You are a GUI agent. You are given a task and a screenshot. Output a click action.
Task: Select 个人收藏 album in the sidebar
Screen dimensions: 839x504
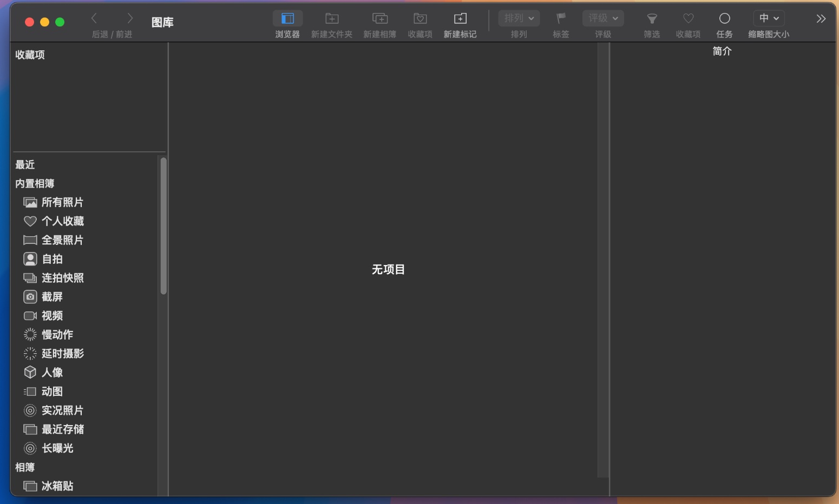(62, 221)
